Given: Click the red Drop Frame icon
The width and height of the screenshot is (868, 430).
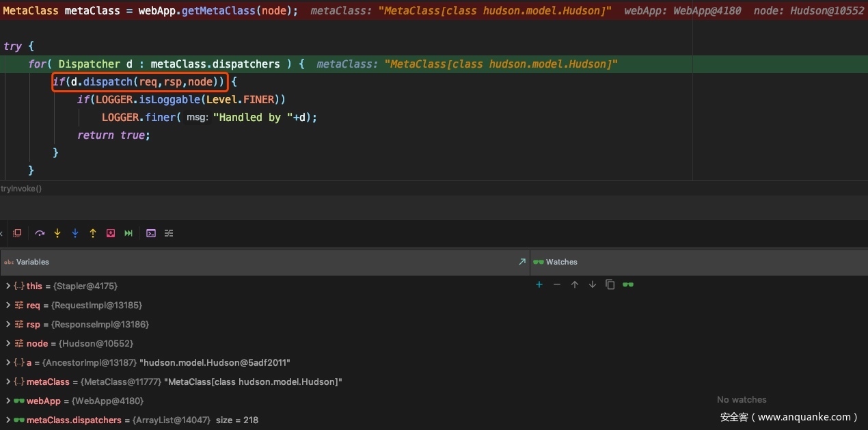Looking at the screenshot, I should click(x=111, y=233).
